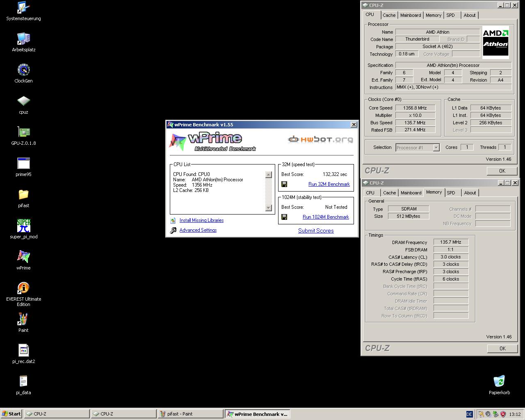Open Memory tab in upper CPU-Z window
The width and height of the screenshot is (525, 420).
click(434, 15)
